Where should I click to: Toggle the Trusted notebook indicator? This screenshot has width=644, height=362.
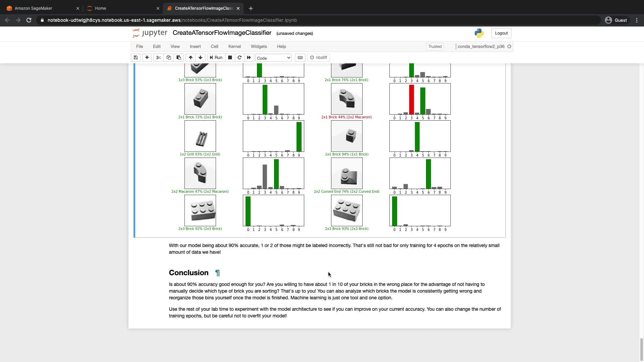435,47
